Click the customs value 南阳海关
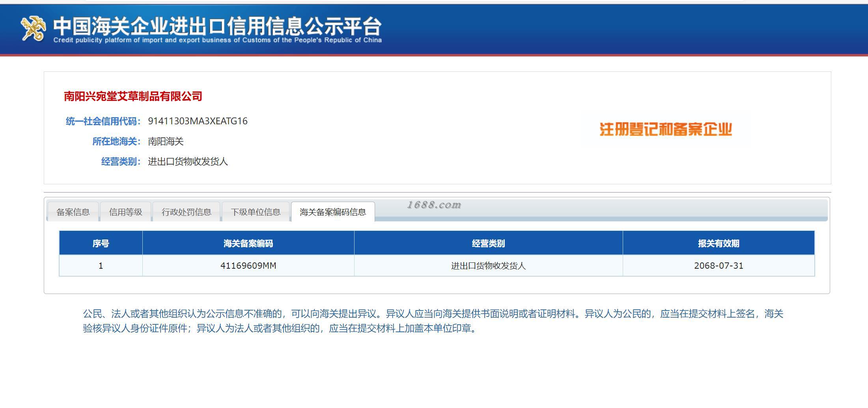 (166, 141)
